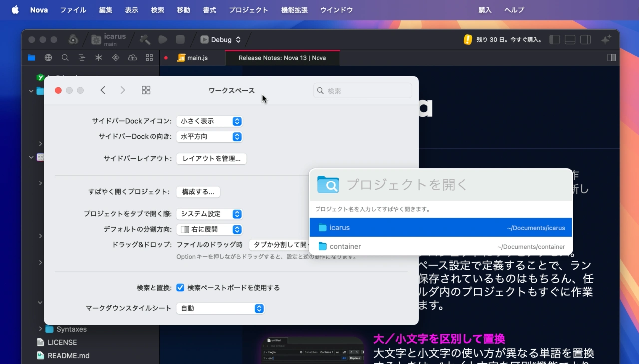This screenshot has height=364, width=639.
Task: Open the Find search sidebar icon
Action: coord(65,58)
